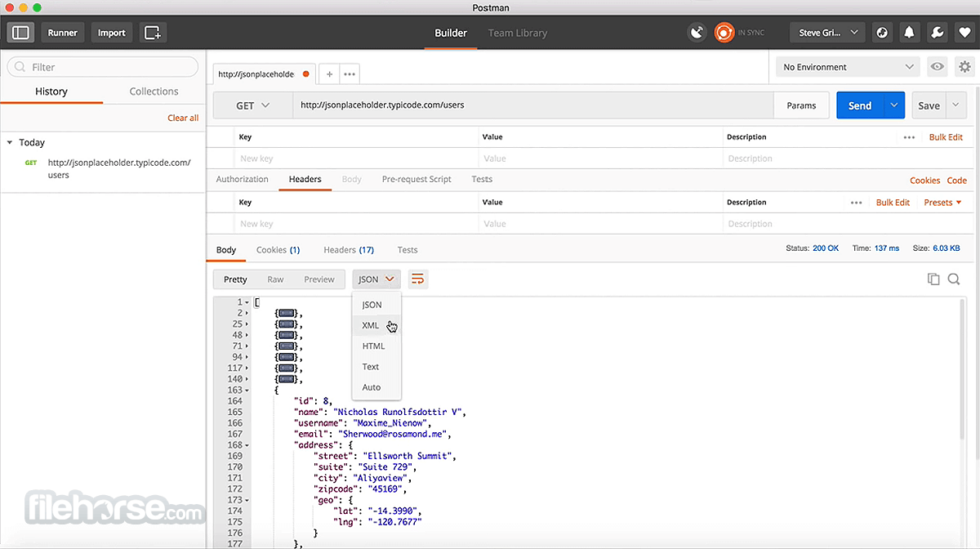Switch to the Builder tab
Screen dimensions: 980x549
point(451,33)
